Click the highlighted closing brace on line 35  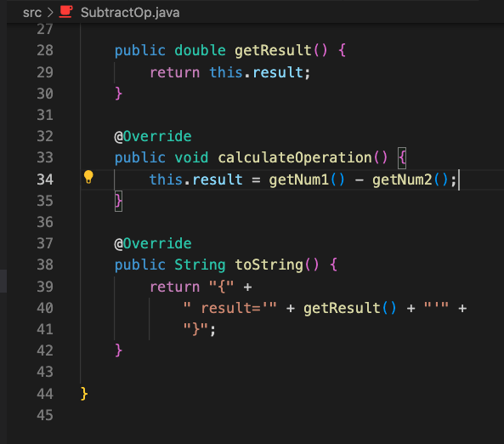point(118,201)
